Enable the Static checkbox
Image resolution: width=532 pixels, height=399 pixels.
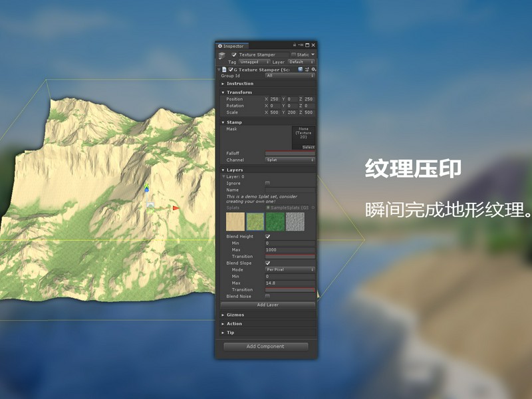click(x=293, y=55)
